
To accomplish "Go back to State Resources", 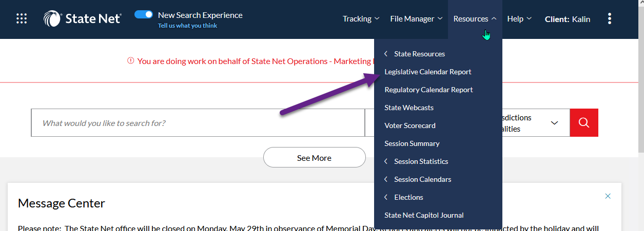I will pyautogui.click(x=419, y=54).
